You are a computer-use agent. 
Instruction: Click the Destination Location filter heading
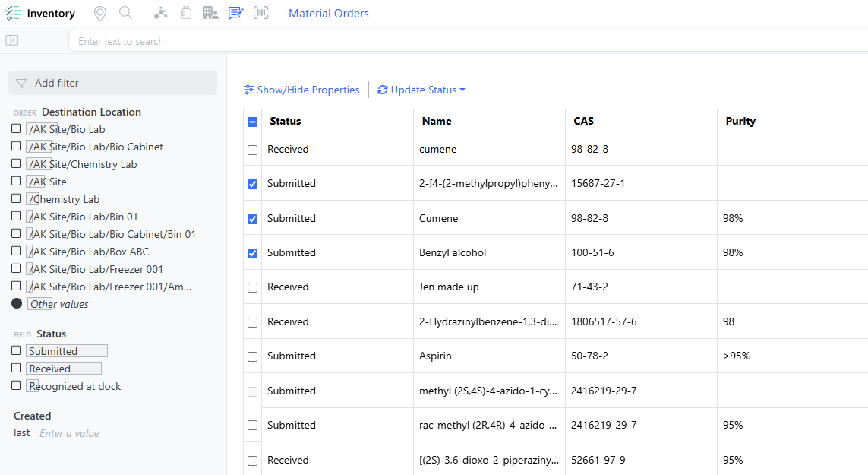tap(91, 112)
